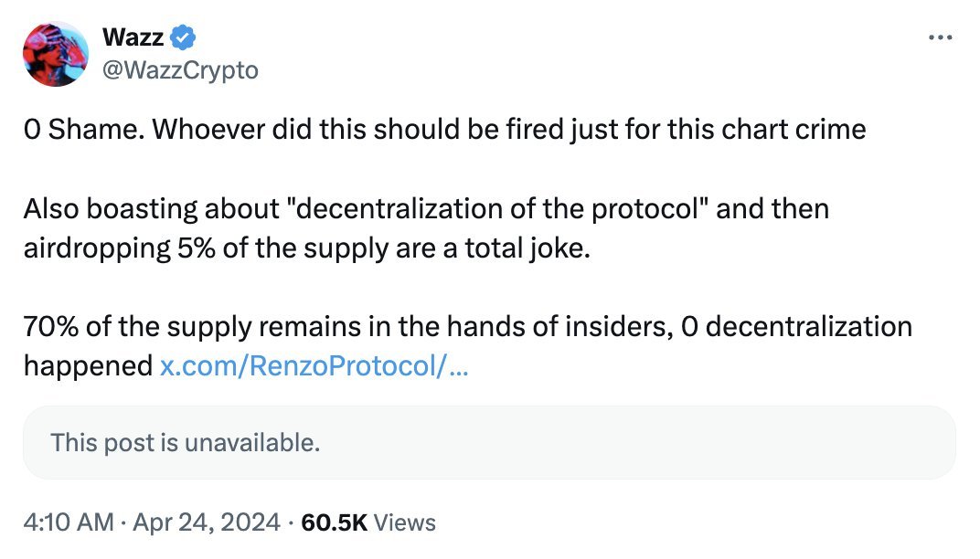Click the Wazz profile avatar picture
Image resolution: width=980 pixels, height=559 pixels.
click(55, 54)
